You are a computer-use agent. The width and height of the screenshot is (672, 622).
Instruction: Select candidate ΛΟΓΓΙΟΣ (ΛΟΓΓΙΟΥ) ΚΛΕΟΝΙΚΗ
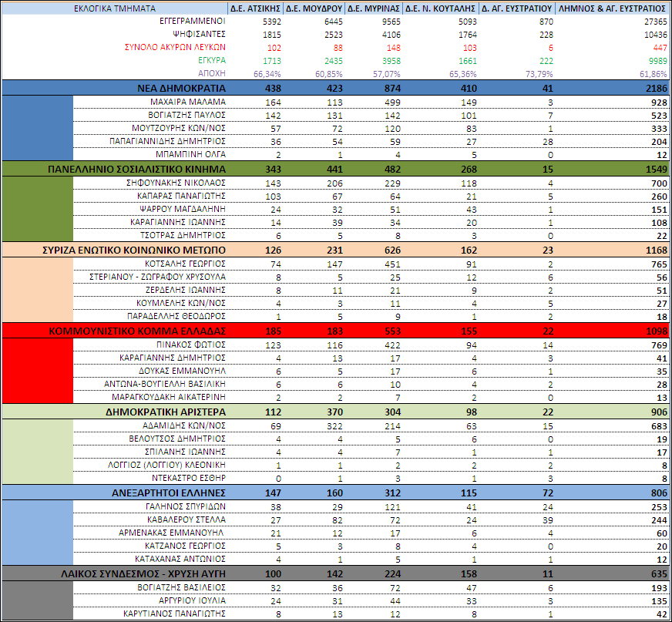click(x=166, y=465)
